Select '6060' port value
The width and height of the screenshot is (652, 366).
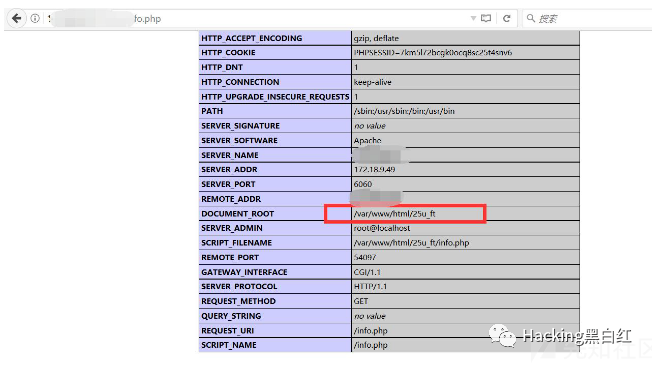pyautogui.click(x=363, y=184)
